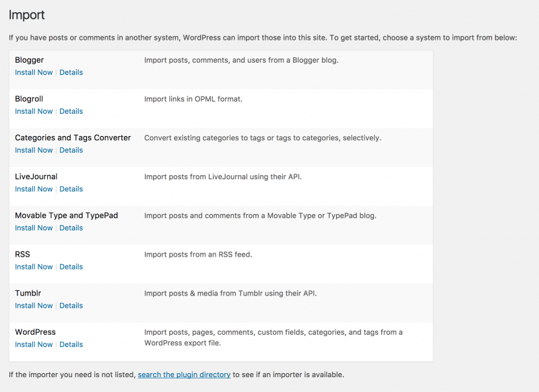The height and width of the screenshot is (392, 539).
Task: Install the Tumblr importer
Action: point(34,305)
